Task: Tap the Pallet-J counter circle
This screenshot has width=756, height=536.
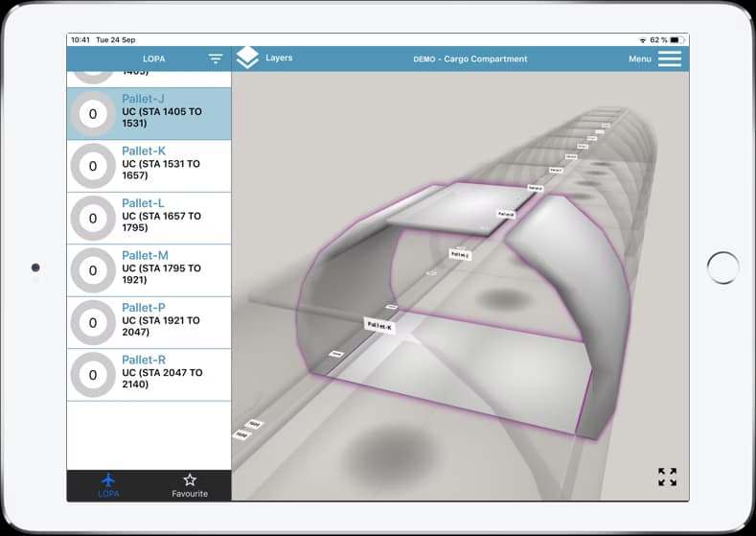Action: pyautogui.click(x=93, y=114)
